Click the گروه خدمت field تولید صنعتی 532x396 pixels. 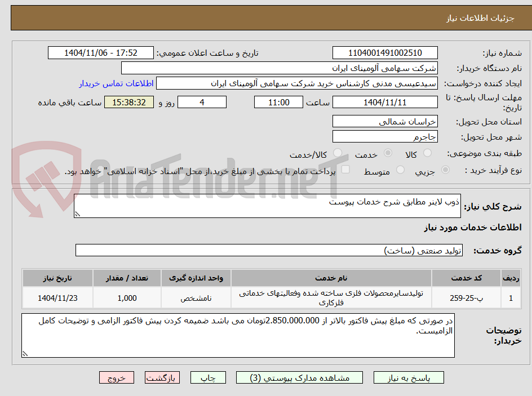click(269, 250)
